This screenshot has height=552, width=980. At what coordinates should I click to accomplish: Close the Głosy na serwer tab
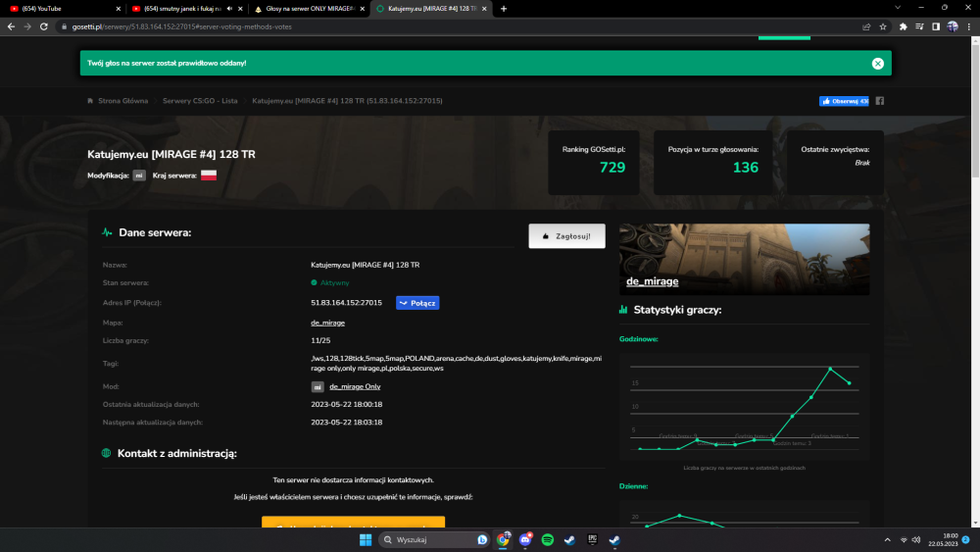(363, 9)
